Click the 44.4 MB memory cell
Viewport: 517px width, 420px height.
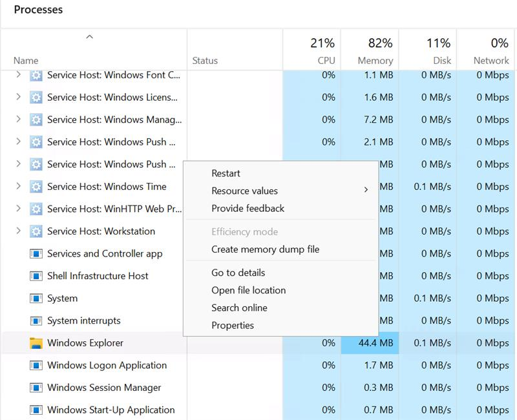pos(370,343)
